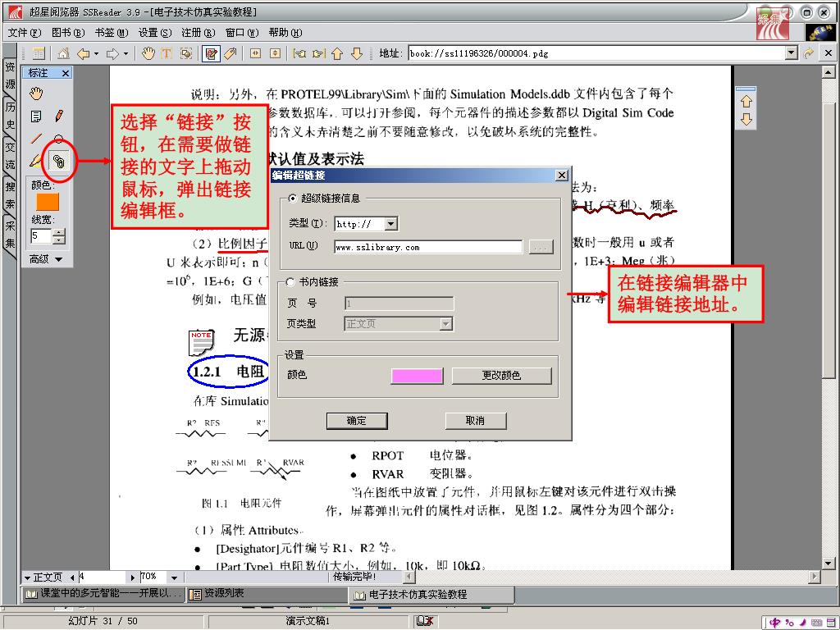Pick the straight line annotation tool
The image size is (840, 630).
click(x=36, y=139)
